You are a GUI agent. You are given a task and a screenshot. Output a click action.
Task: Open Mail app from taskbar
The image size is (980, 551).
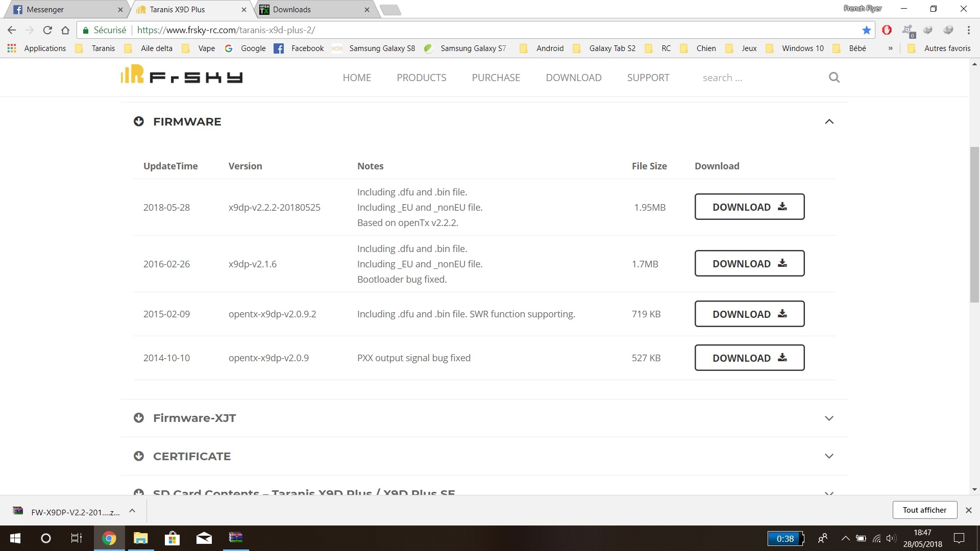click(x=204, y=538)
